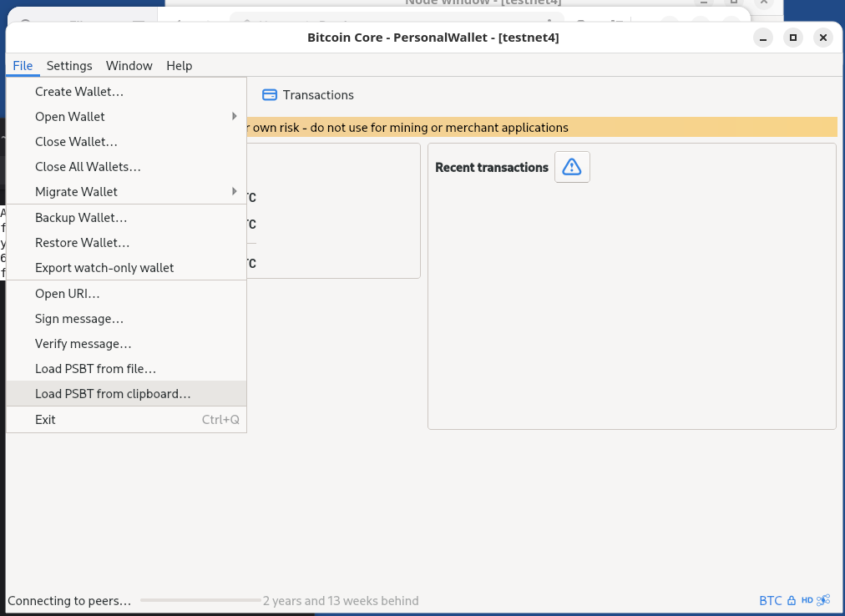Choose Load PSBT from clipboard…
The width and height of the screenshot is (845, 616).
click(x=126, y=394)
